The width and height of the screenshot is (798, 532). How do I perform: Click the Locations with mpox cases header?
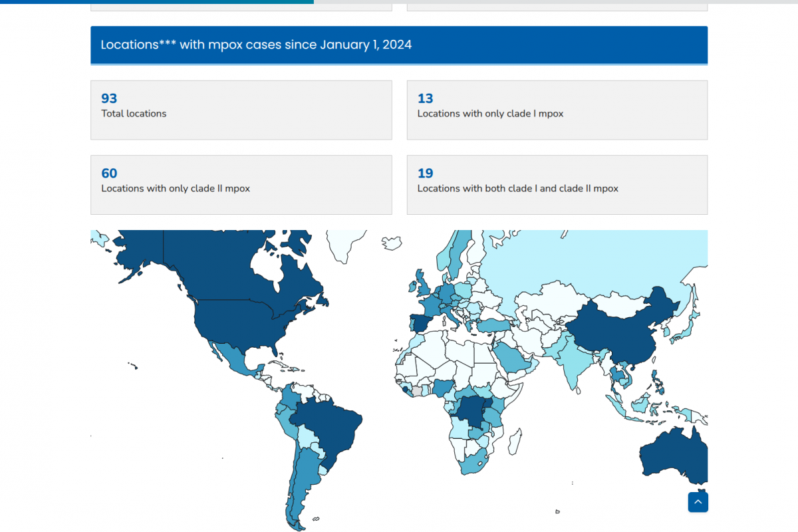point(399,45)
